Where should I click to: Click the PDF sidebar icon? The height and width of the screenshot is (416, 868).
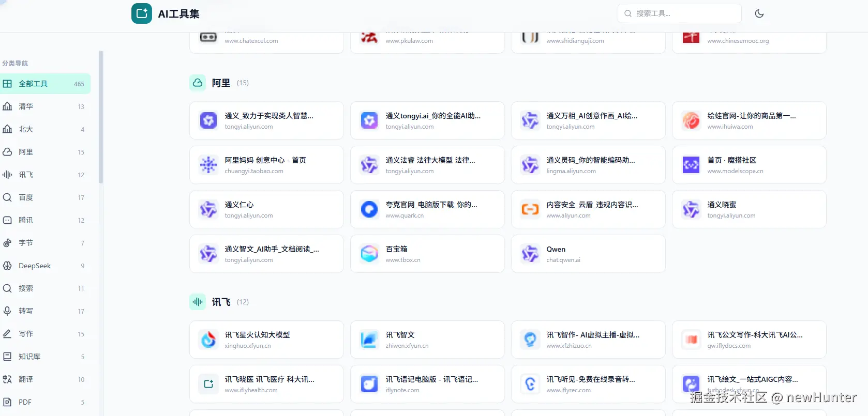point(7,402)
